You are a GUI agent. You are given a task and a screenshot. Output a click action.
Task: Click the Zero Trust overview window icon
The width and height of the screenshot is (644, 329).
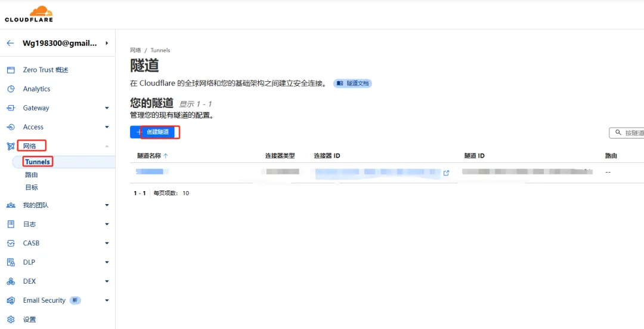[11, 70]
